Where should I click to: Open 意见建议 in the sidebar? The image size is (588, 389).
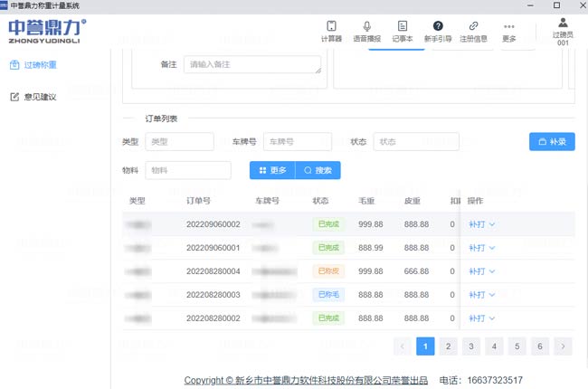pos(40,97)
